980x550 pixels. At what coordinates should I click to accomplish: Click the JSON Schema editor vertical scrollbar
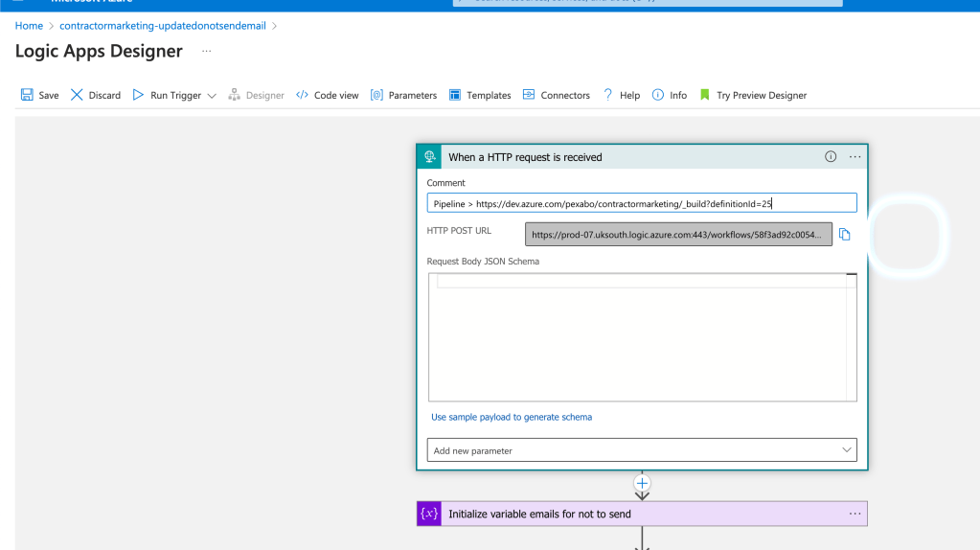click(x=852, y=337)
